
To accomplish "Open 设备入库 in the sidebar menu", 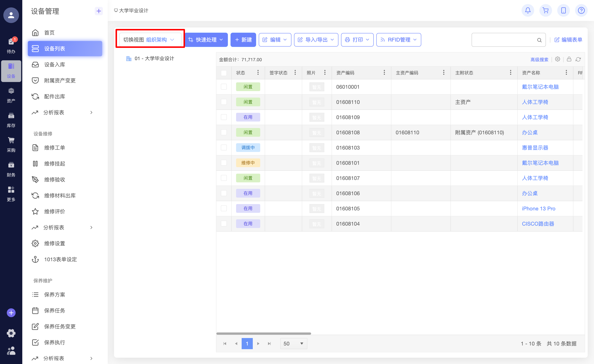I will coord(54,65).
